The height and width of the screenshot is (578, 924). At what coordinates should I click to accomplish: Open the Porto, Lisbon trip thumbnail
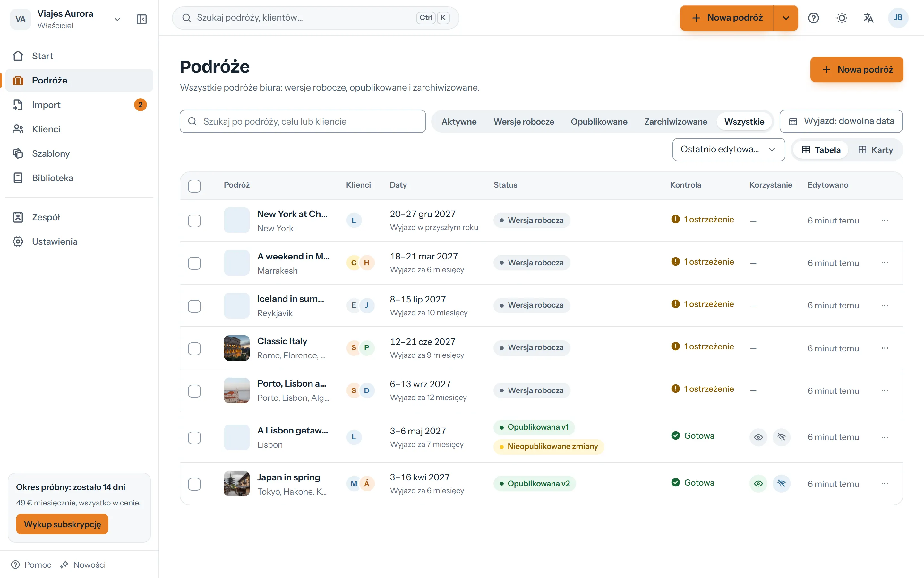(x=236, y=390)
